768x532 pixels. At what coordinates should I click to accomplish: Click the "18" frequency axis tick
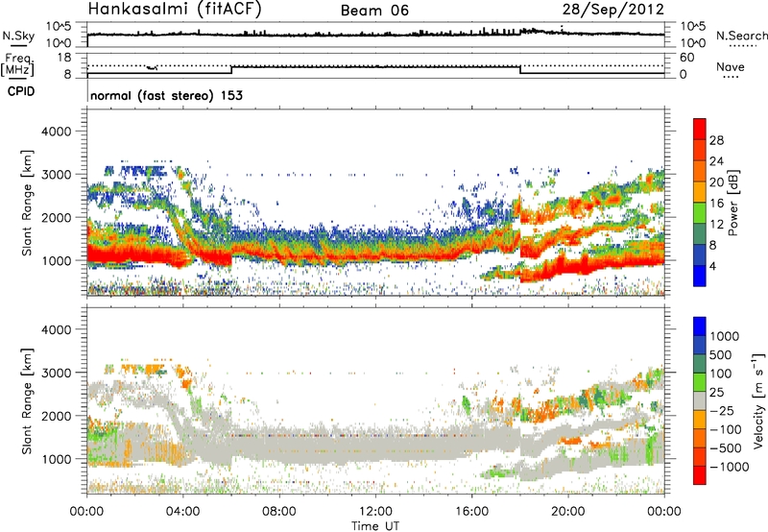point(64,58)
